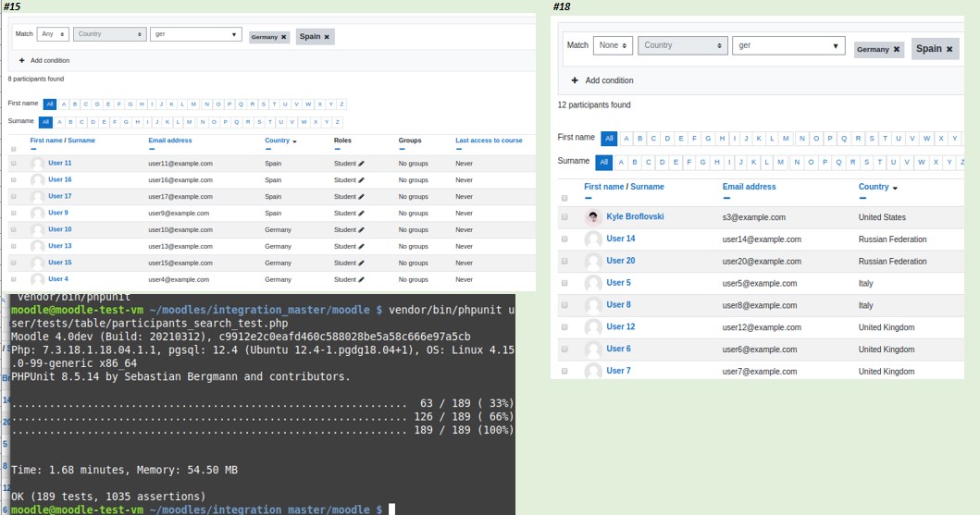Edit roles pencil for User 17
This screenshot has height=515, width=980.
(x=361, y=197)
